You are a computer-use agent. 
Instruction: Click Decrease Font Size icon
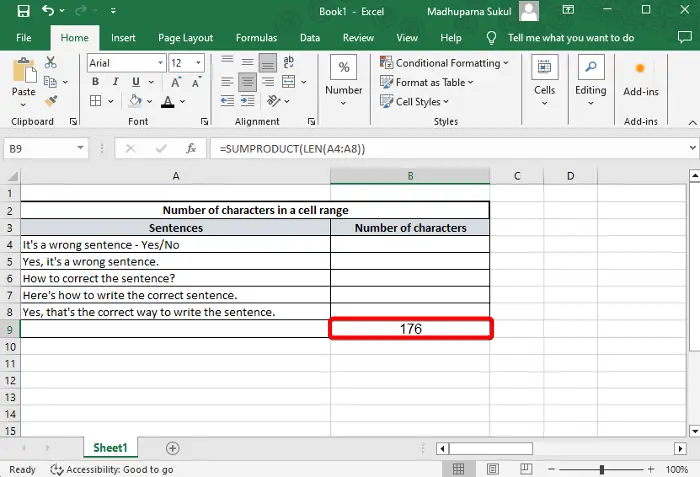[196, 82]
